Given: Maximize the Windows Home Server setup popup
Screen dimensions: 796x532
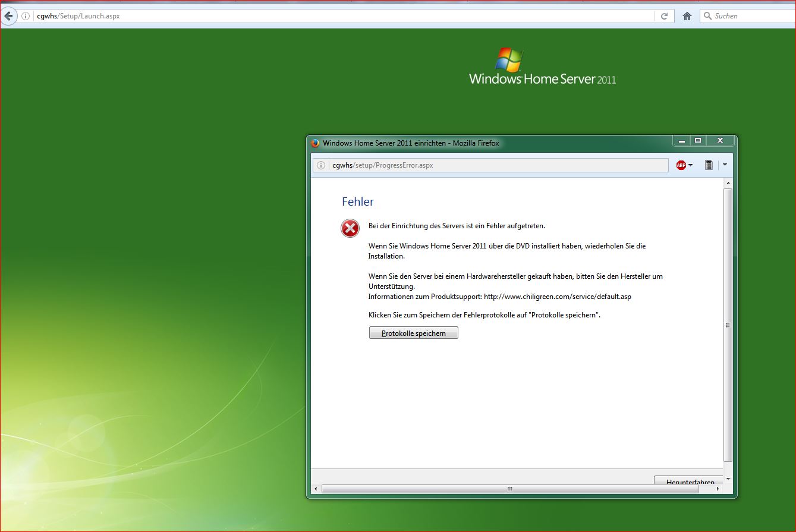Looking at the screenshot, I should (x=698, y=141).
